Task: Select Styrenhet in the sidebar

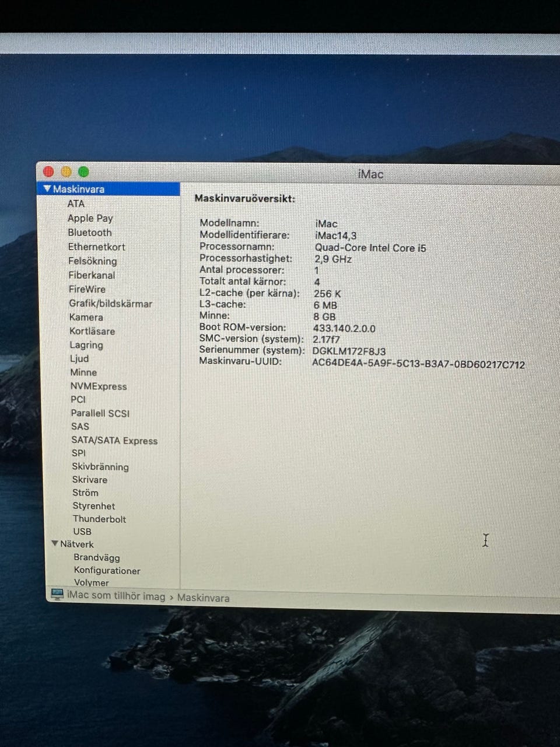Action: pos(93,506)
